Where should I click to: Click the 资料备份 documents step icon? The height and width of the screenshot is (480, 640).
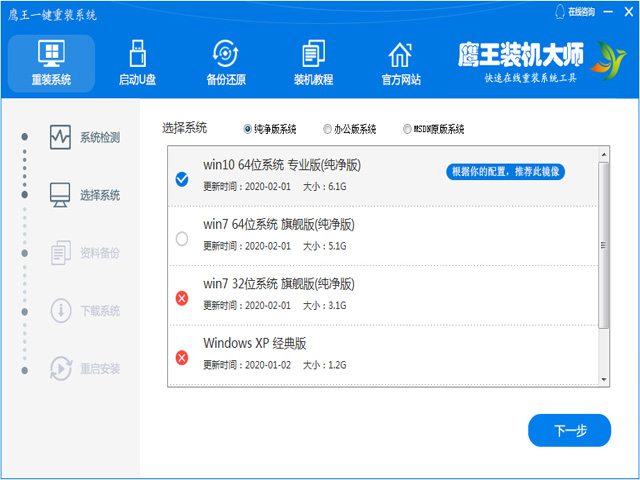click(60, 252)
